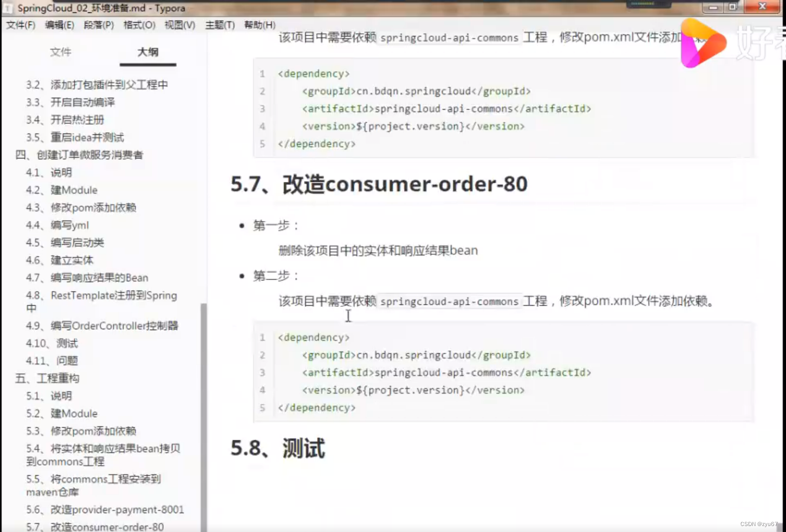Go to outline item 4.7、编写响应结果的Bean
This screenshot has height=532, width=786.
pos(87,278)
